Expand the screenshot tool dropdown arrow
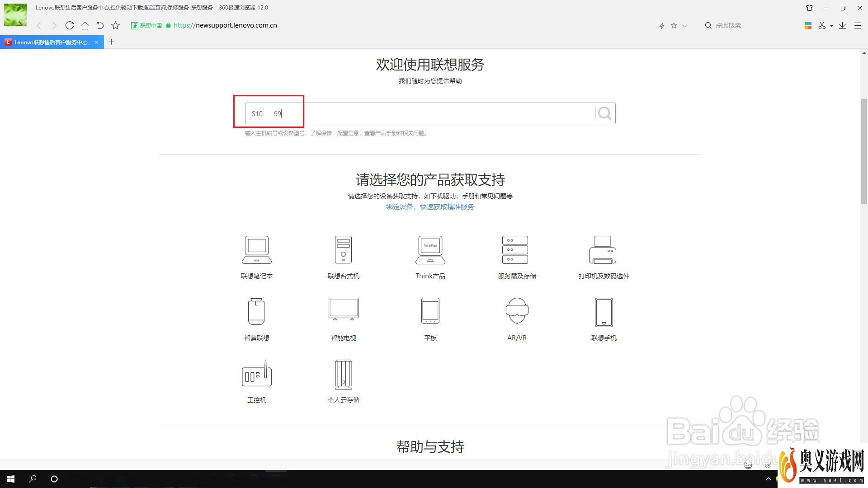The image size is (868, 488). click(x=831, y=26)
